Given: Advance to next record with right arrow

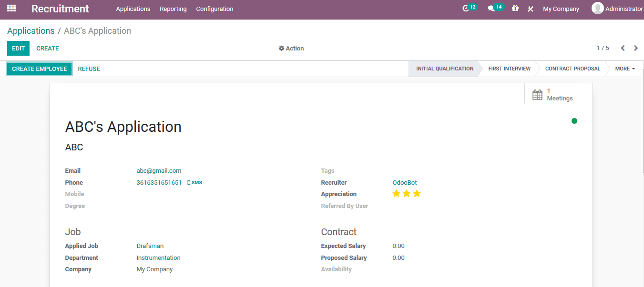Looking at the screenshot, I should point(636,48).
